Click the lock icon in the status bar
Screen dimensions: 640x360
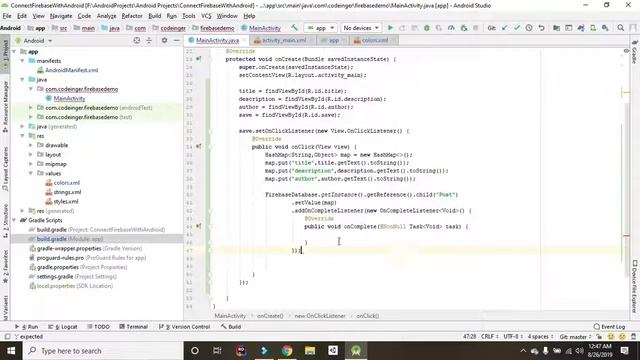click(599, 337)
